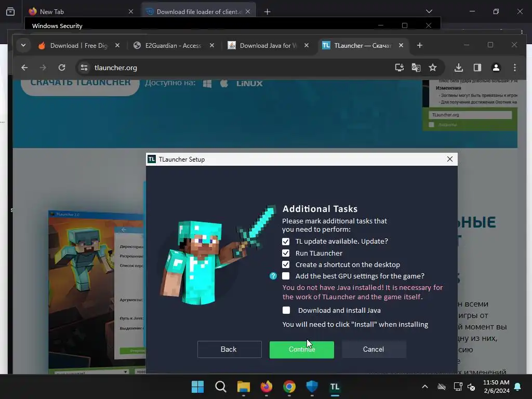Open new Firefox tab with plus
Image resolution: width=532 pixels, height=399 pixels.
[x=268, y=12]
